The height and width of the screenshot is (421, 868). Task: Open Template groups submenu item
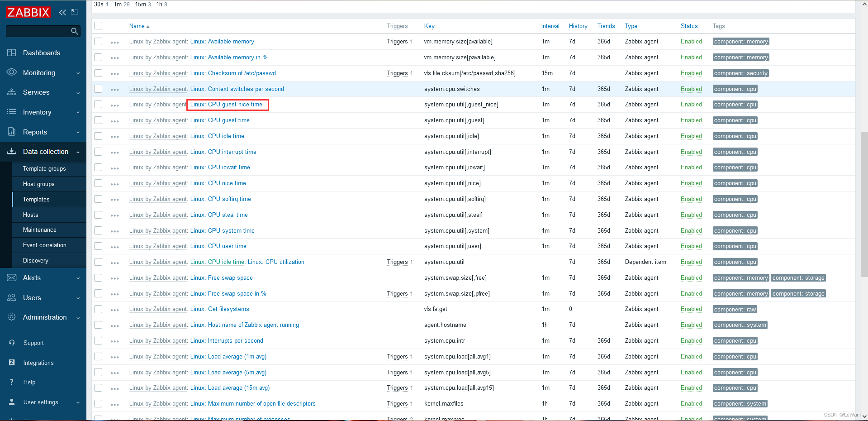point(44,168)
